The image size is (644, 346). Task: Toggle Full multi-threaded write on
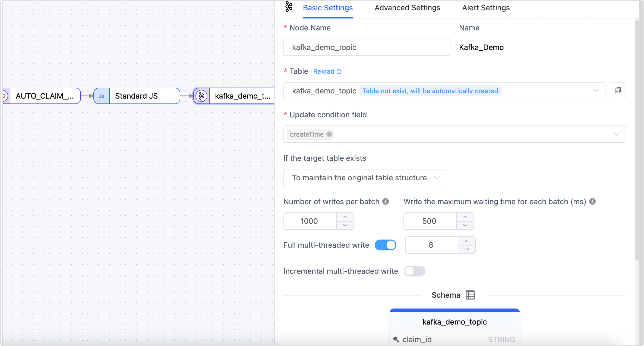point(386,245)
